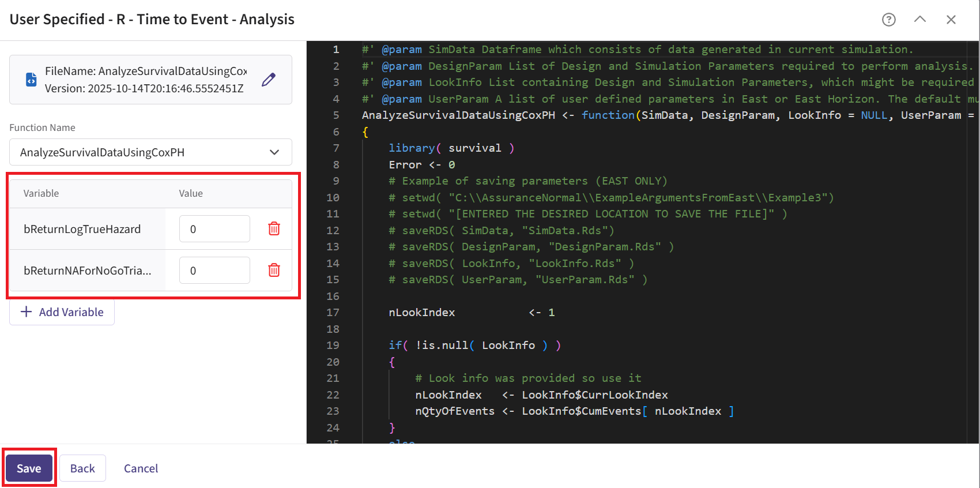Delete the bReturnLogTrueHazard variable
980x488 pixels.
click(x=274, y=229)
